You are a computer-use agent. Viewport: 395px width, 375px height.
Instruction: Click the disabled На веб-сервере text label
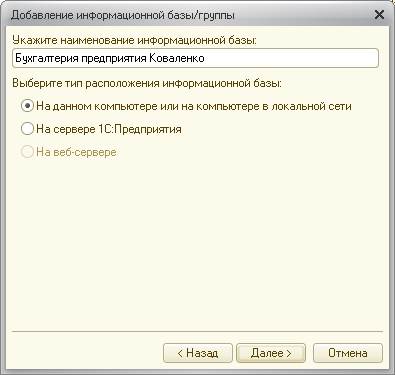point(76,152)
